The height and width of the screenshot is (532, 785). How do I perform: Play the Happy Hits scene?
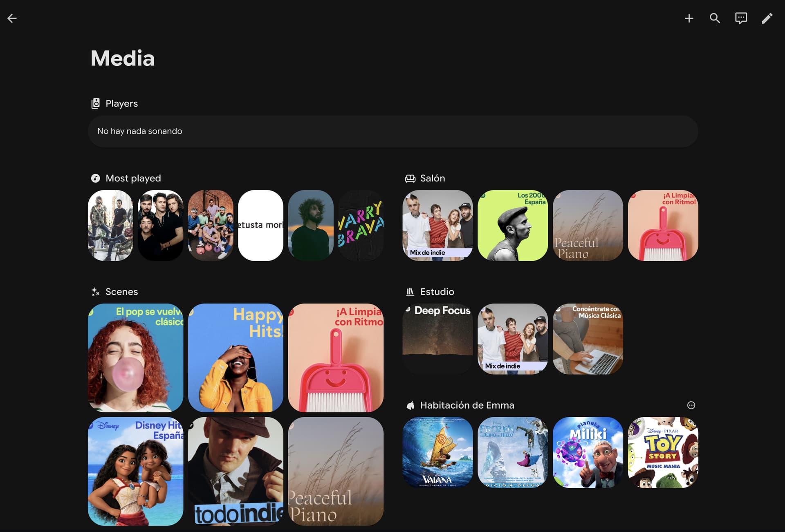tap(235, 358)
